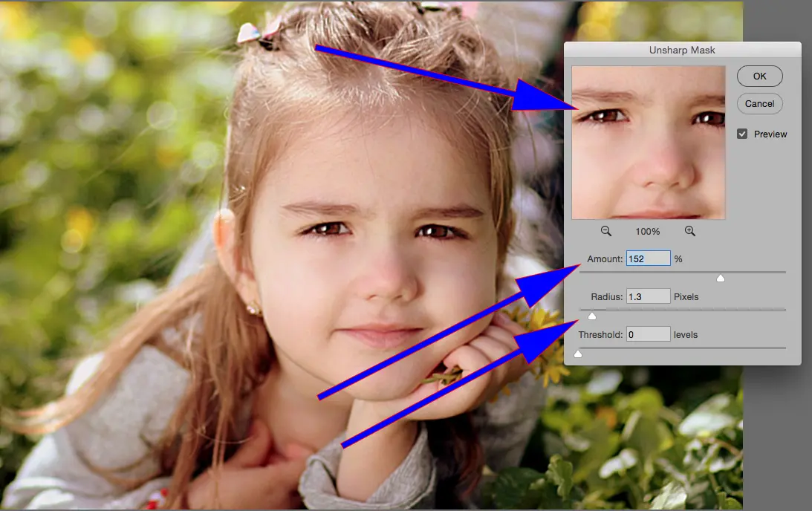The height and width of the screenshot is (511, 812).
Task: Click the Preview label text
Action: tap(770, 134)
